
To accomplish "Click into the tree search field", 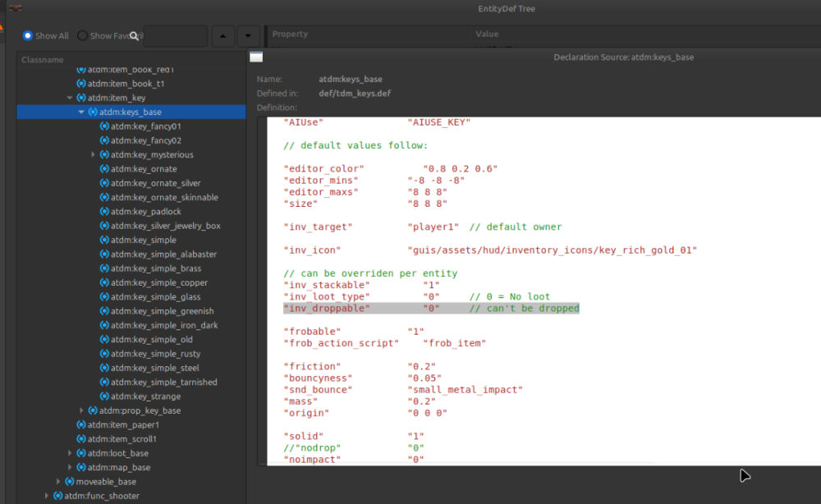I will (x=177, y=36).
